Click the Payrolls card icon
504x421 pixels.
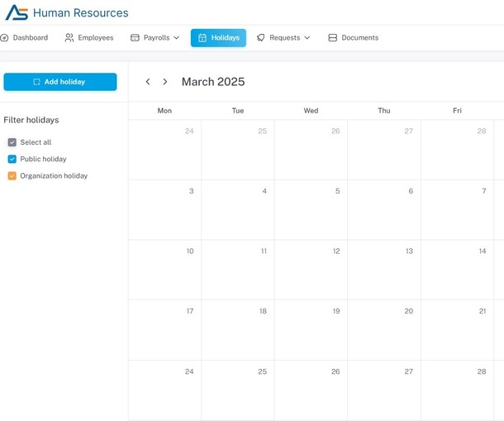[x=135, y=38]
